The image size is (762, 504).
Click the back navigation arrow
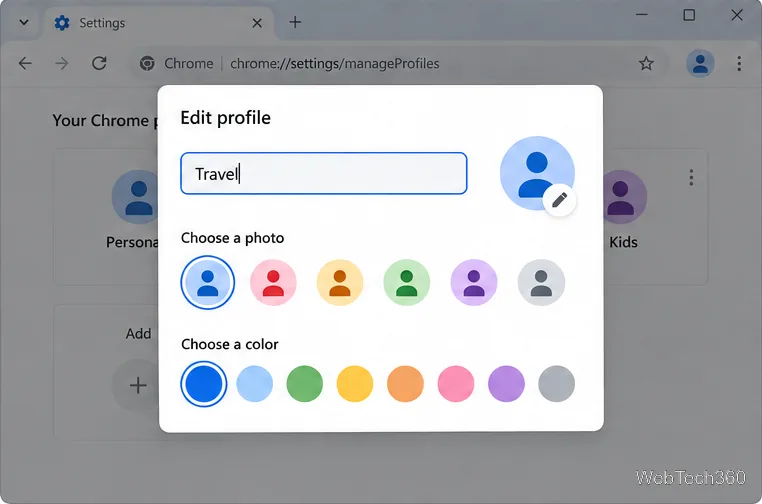[25, 63]
